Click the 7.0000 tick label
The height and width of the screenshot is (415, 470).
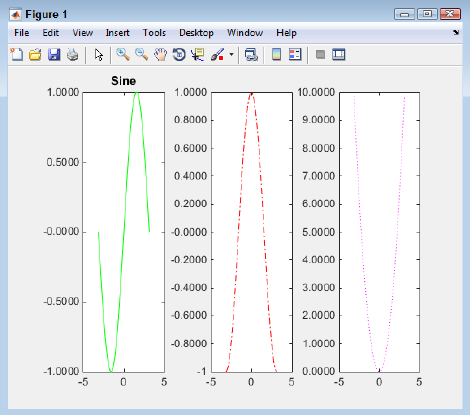[318, 176]
